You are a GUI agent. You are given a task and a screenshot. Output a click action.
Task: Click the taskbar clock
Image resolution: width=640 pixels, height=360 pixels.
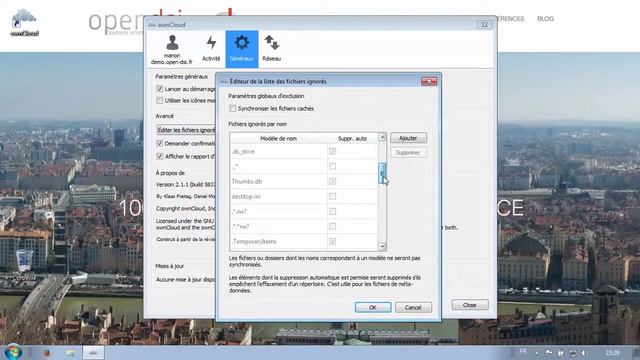tap(612, 353)
